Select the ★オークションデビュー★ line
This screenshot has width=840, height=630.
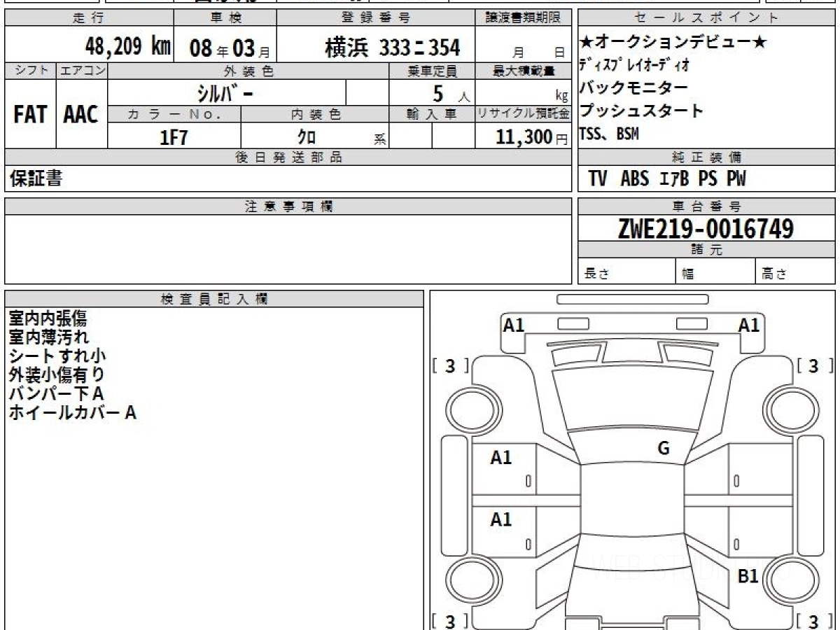coord(673,43)
